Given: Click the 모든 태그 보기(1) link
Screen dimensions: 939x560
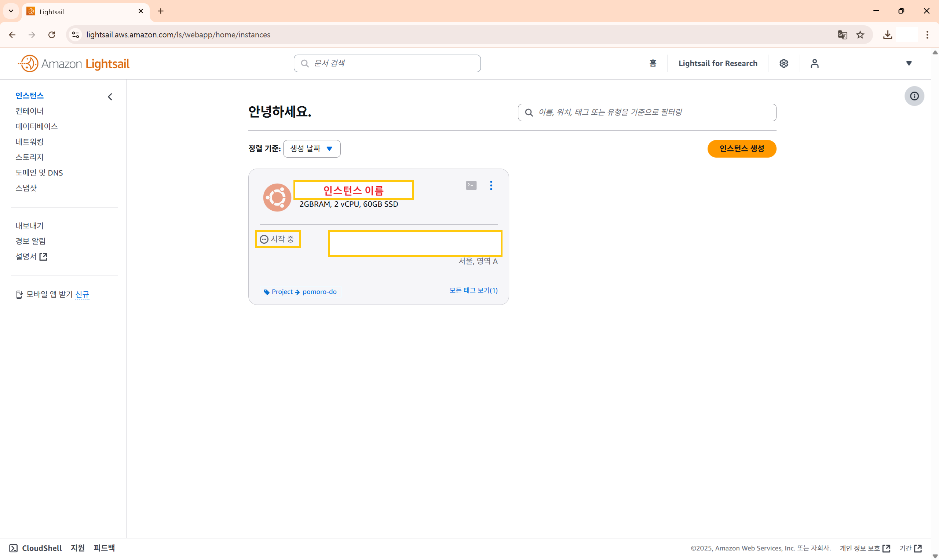Looking at the screenshot, I should tap(473, 290).
